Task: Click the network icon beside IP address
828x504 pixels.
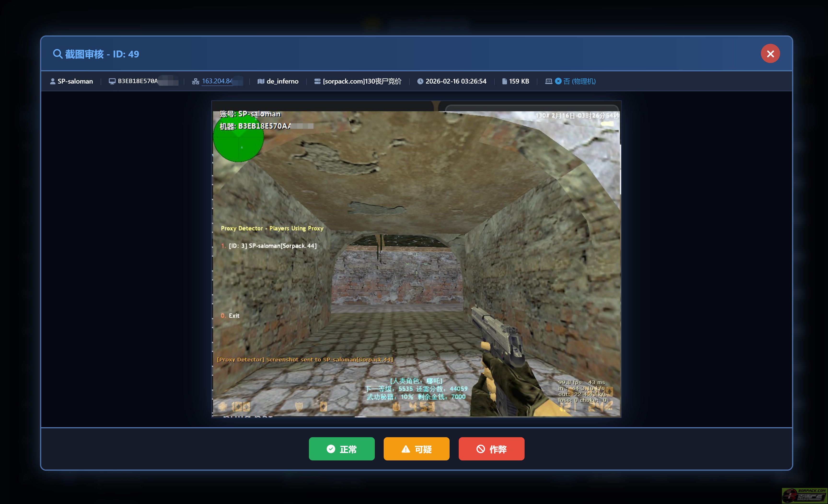Action: [x=195, y=81]
